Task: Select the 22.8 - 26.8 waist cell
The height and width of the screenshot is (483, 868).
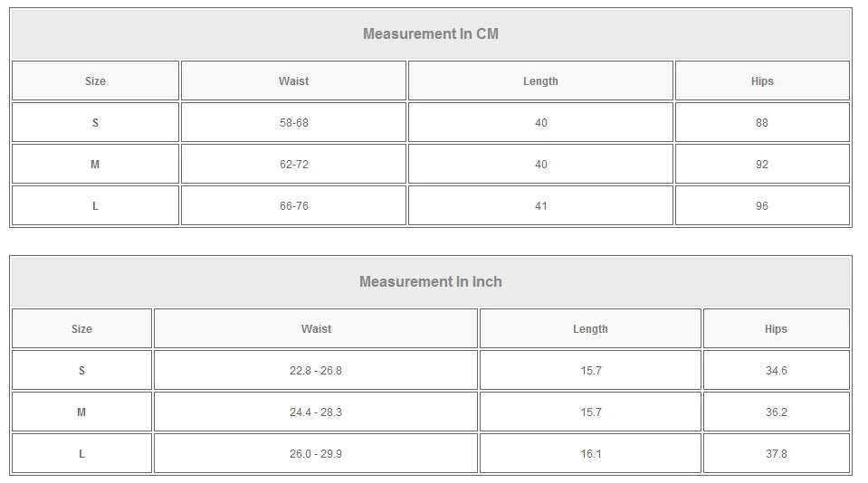Action: tap(316, 371)
